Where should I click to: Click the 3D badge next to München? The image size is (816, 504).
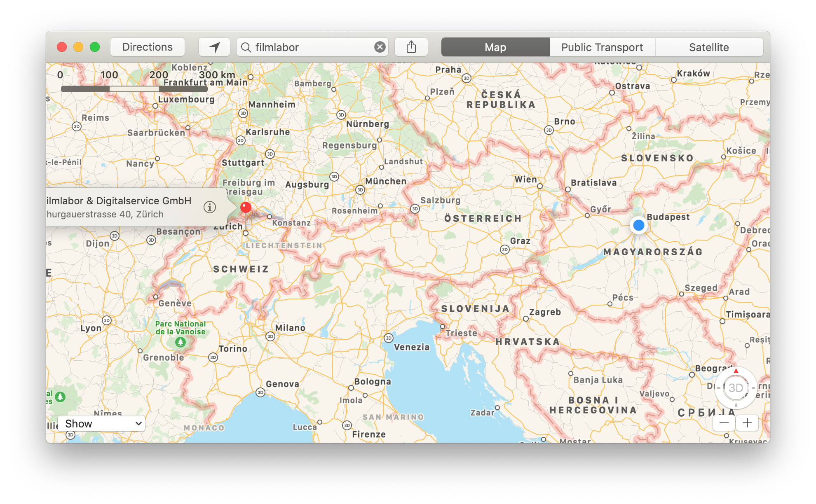[x=360, y=190]
